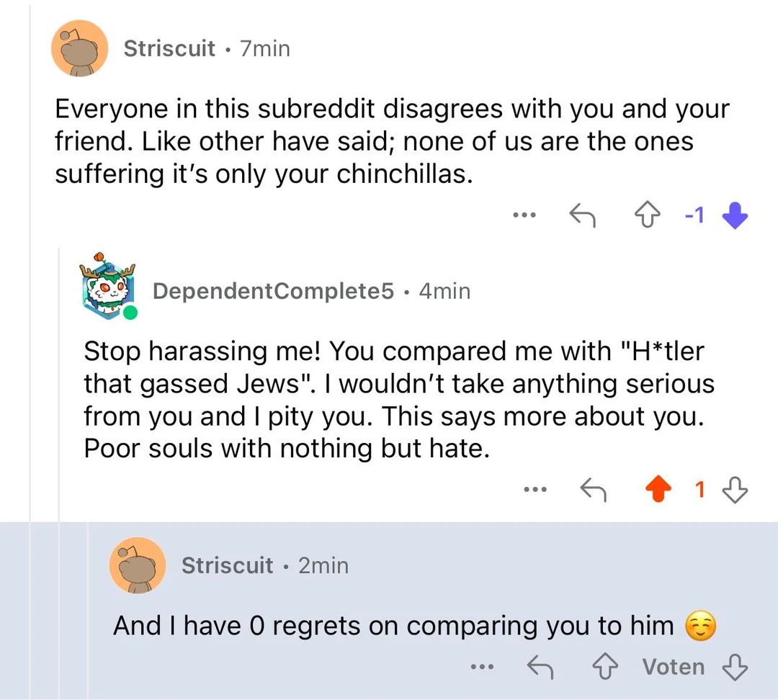Click the Striscuit username on the bottom comment
778x700 pixels.
pos(227,565)
